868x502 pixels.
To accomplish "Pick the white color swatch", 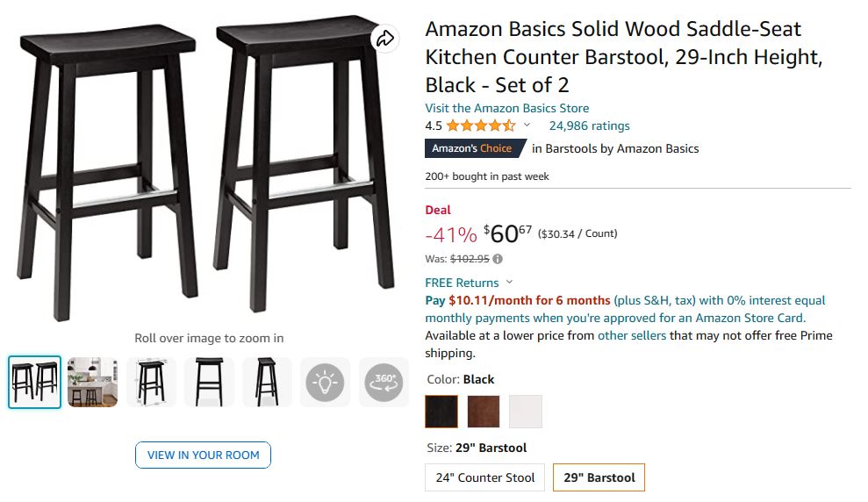I will pos(526,411).
